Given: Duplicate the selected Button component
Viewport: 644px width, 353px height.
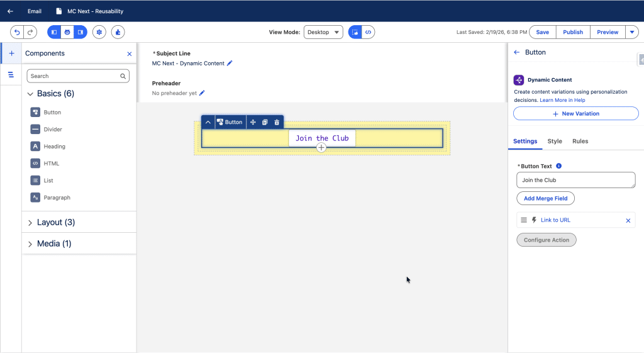Looking at the screenshot, I should pos(265,122).
